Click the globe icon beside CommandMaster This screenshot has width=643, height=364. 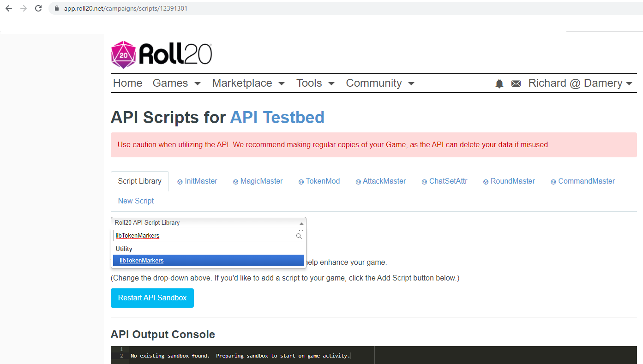pyautogui.click(x=553, y=182)
